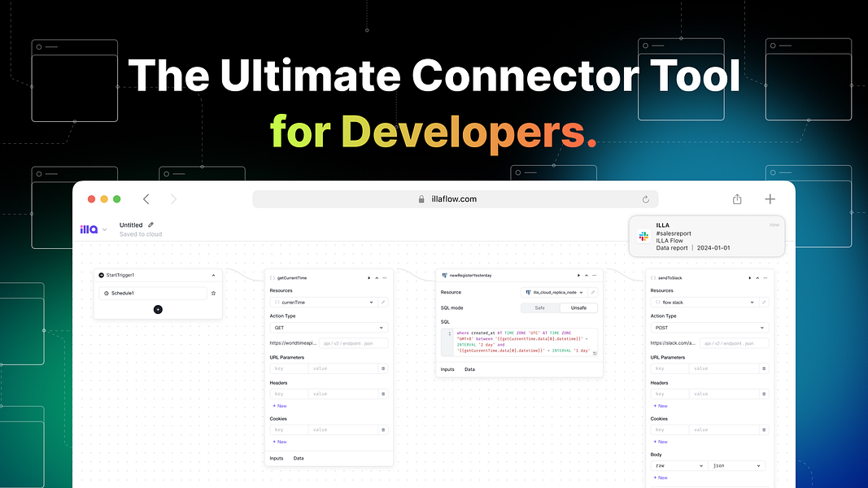Open the currenTime resource dropdown
Viewport: 868px width, 488px height.
(323, 303)
